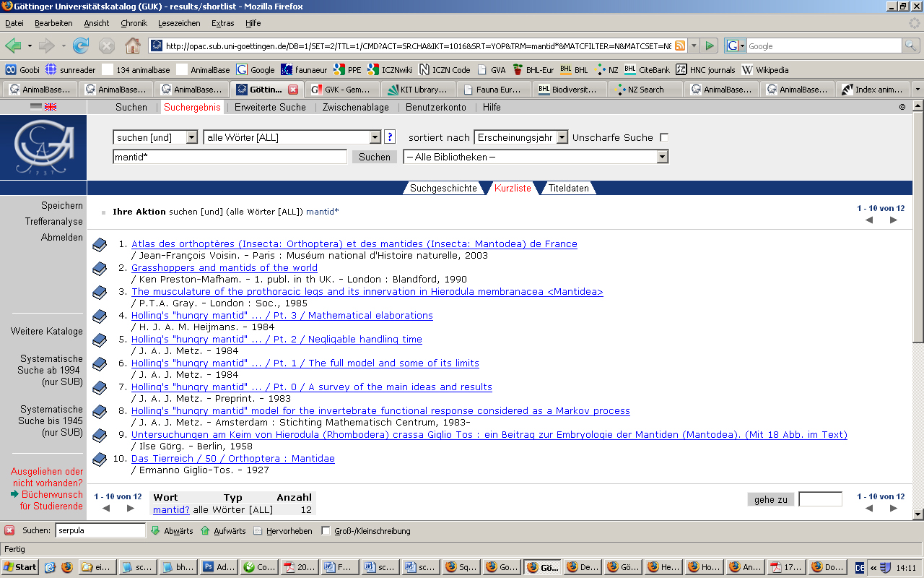Click the blue help question mark icon
The image size is (924, 578).
[x=390, y=137]
